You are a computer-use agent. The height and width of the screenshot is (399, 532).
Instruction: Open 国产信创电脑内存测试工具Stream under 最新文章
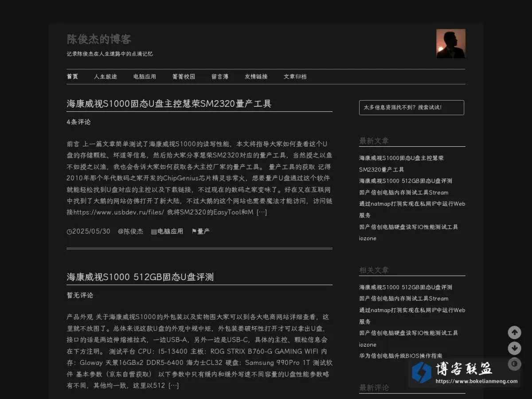(x=404, y=192)
